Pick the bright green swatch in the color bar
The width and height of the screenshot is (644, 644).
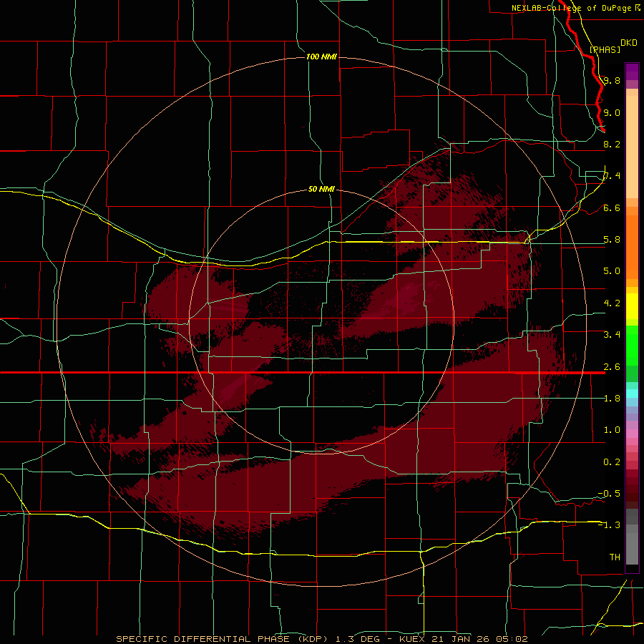point(632,345)
